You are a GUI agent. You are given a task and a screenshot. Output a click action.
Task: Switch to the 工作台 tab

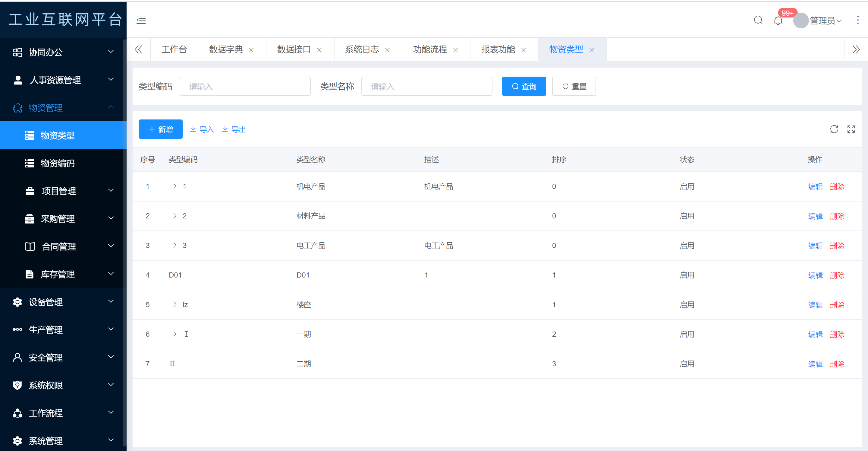[174, 49]
